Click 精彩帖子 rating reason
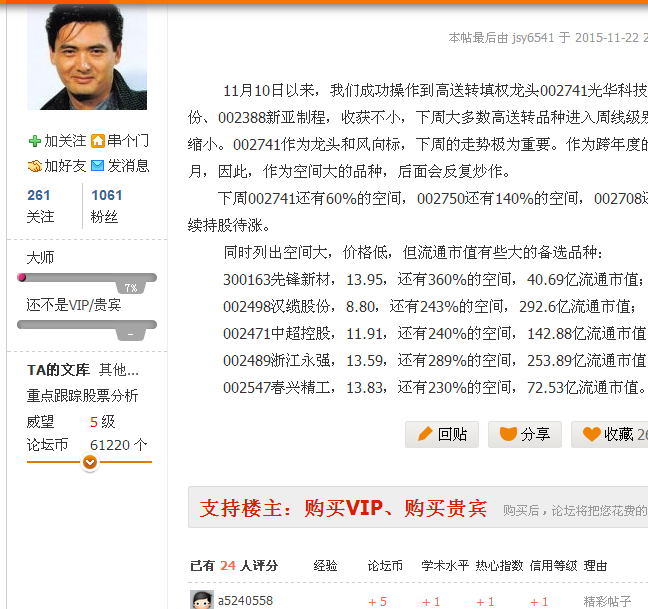The image size is (648, 609). click(x=607, y=602)
